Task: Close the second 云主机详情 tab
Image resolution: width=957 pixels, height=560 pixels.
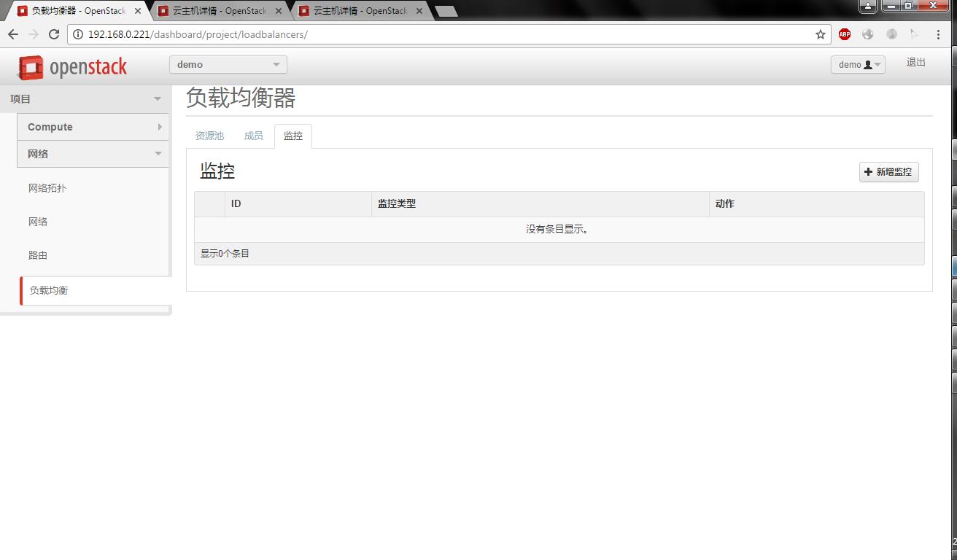Action: tap(279, 12)
